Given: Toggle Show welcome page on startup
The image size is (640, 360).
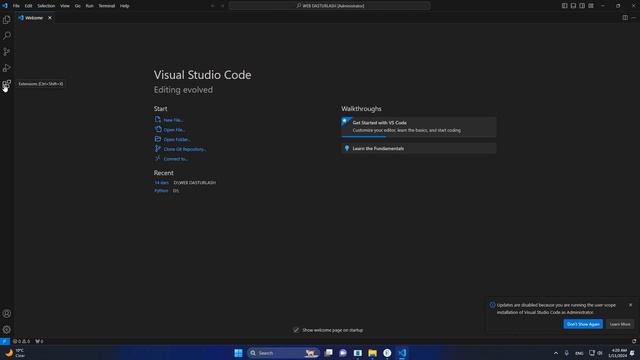Looking at the screenshot, I should 296,330.
